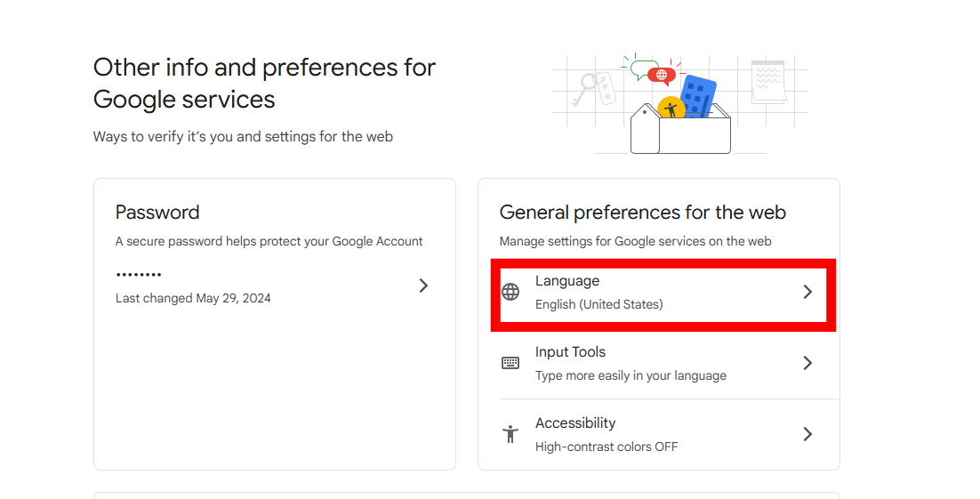Click the "Last changed May 29, 2024" text
This screenshot has width=980, height=499.
pyautogui.click(x=193, y=299)
